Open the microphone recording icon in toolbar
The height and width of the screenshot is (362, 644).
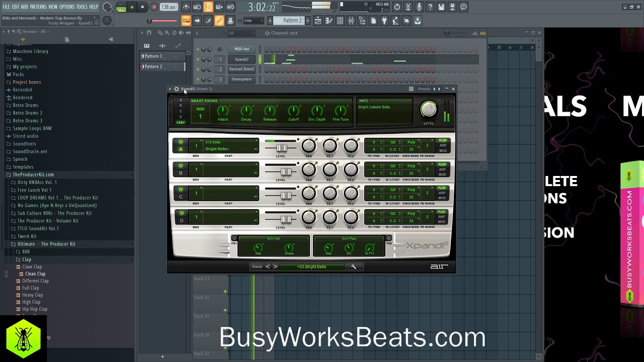[x=419, y=7]
